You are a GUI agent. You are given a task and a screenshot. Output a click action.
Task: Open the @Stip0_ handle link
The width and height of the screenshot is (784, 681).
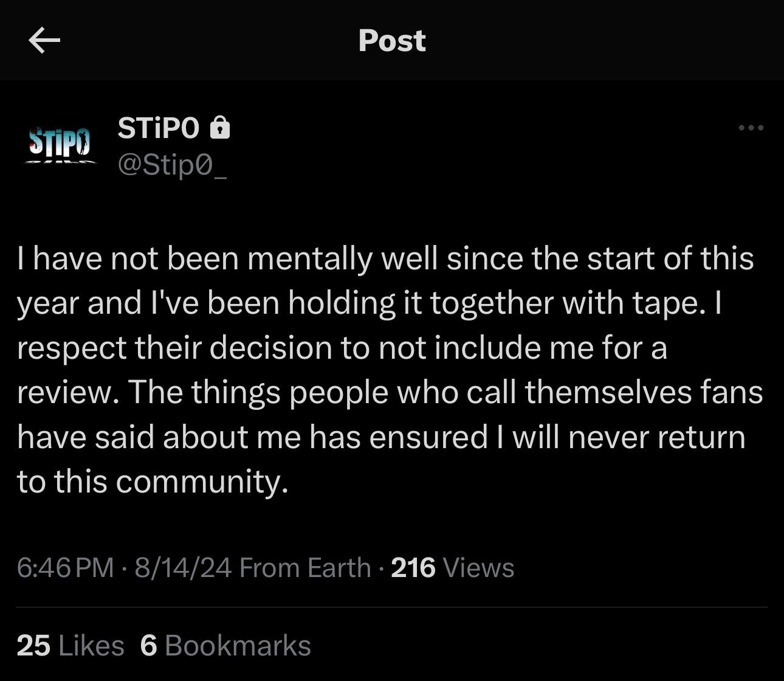pos(172,164)
